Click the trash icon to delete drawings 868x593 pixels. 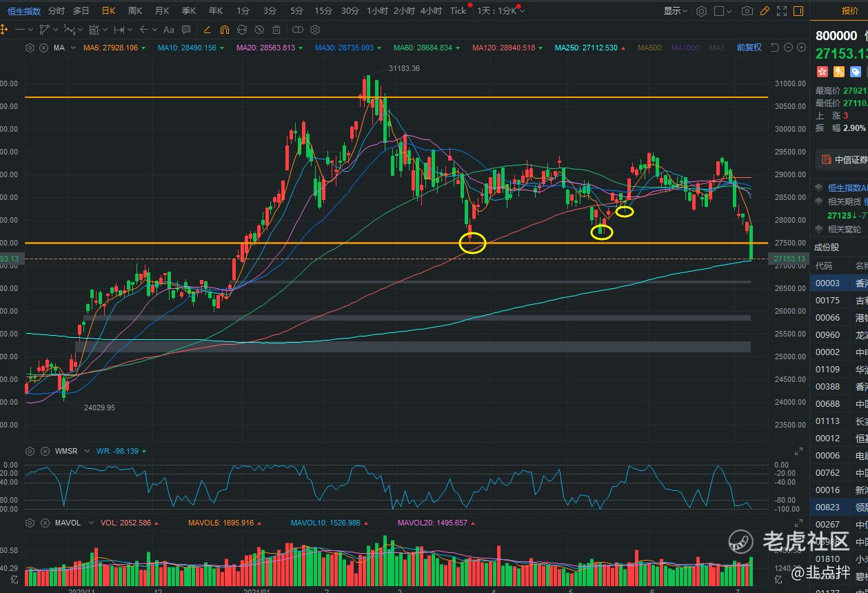(276, 30)
